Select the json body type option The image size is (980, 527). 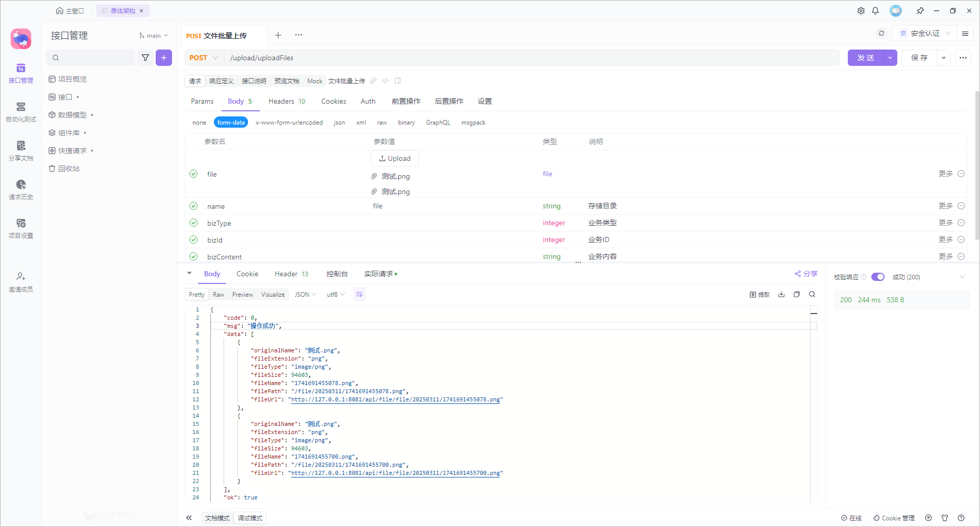(339, 123)
